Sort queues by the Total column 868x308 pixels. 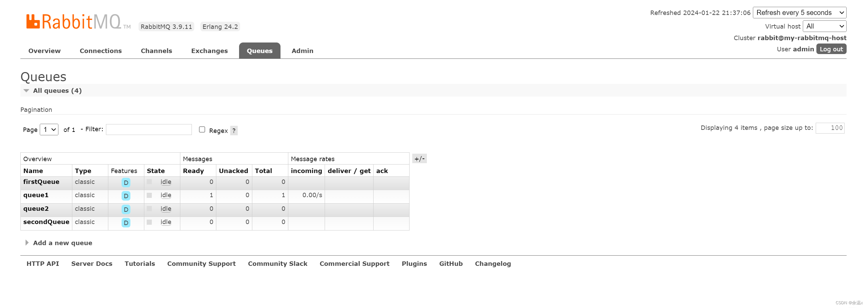264,171
